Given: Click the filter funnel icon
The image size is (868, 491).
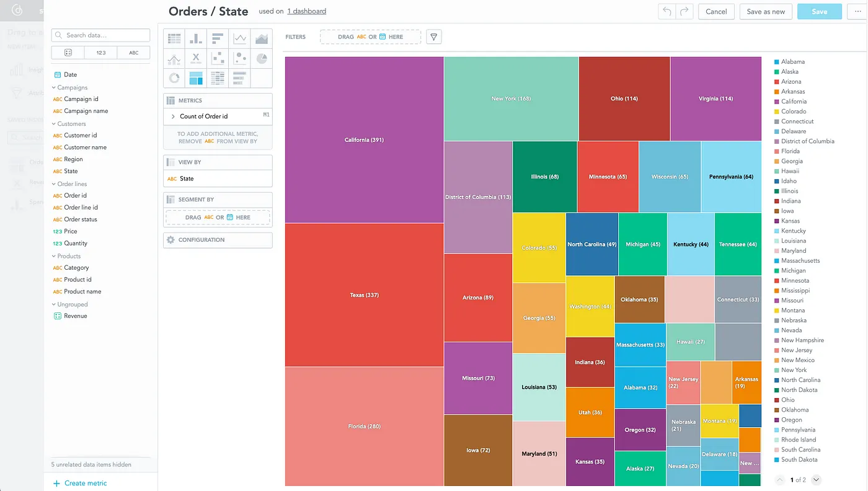Looking at the screenshot, I should click(x=434, y=37).
